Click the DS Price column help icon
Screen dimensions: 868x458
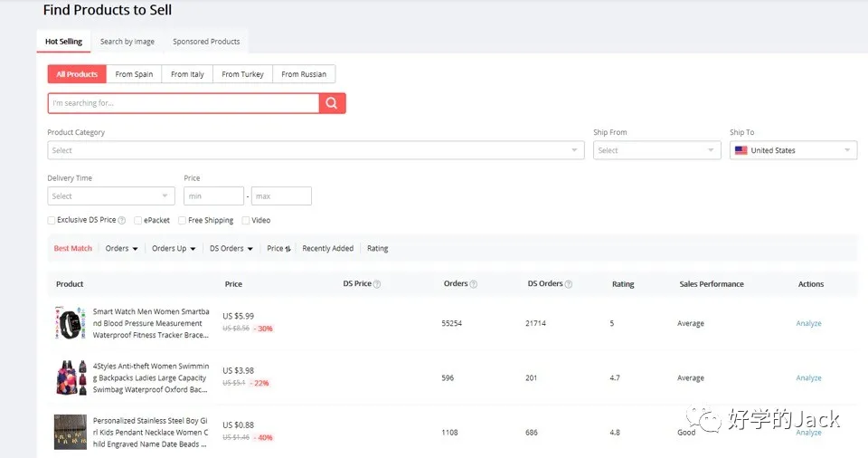point(377,284)
